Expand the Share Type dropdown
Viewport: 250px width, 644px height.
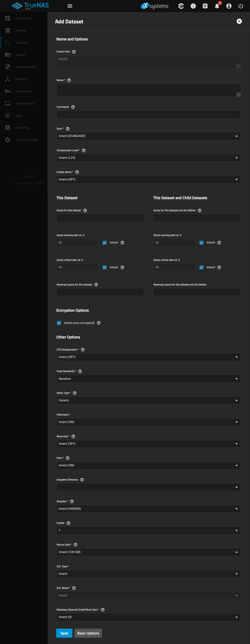pos(148,400)
